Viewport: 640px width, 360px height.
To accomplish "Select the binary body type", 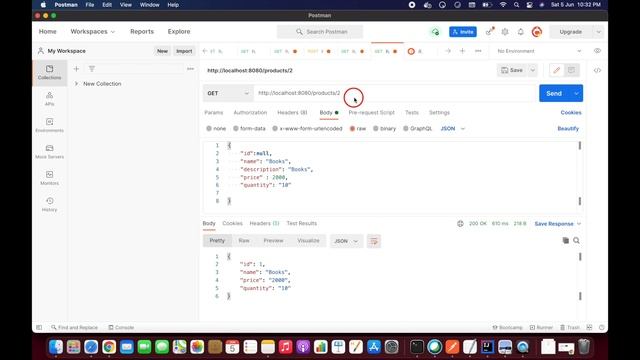I will (x=384, y=129).
